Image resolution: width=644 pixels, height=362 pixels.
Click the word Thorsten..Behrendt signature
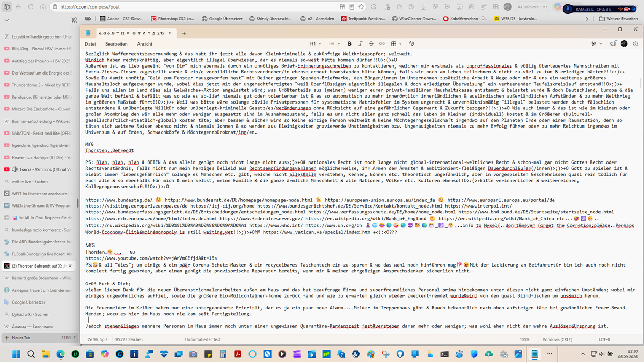(109, 151)
